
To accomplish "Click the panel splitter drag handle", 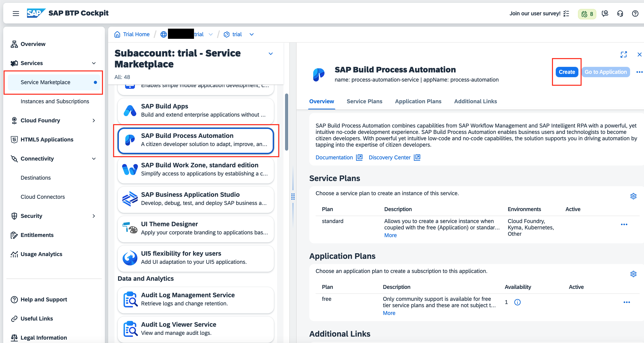I will (x=293, y=197).
